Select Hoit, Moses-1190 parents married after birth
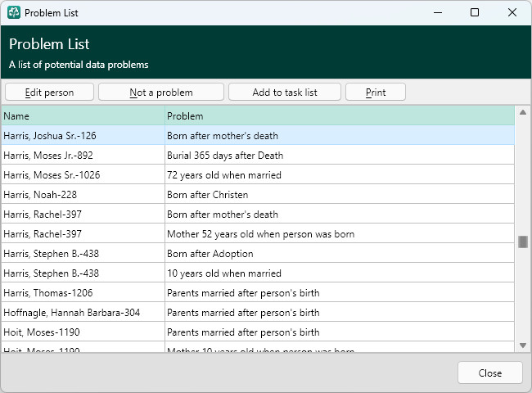This screenshot has height=393, width=532. [258, 332]
